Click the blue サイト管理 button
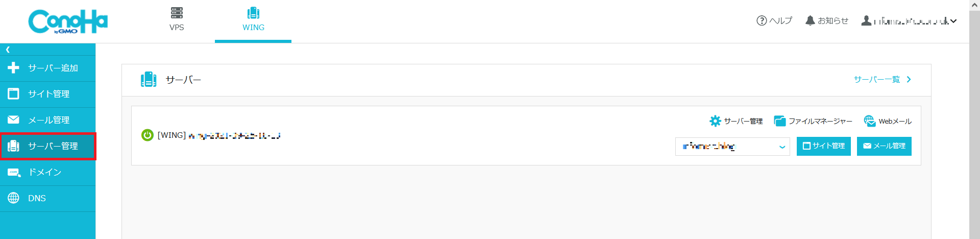Screen dimensions: 980x239 click(823, 146)
